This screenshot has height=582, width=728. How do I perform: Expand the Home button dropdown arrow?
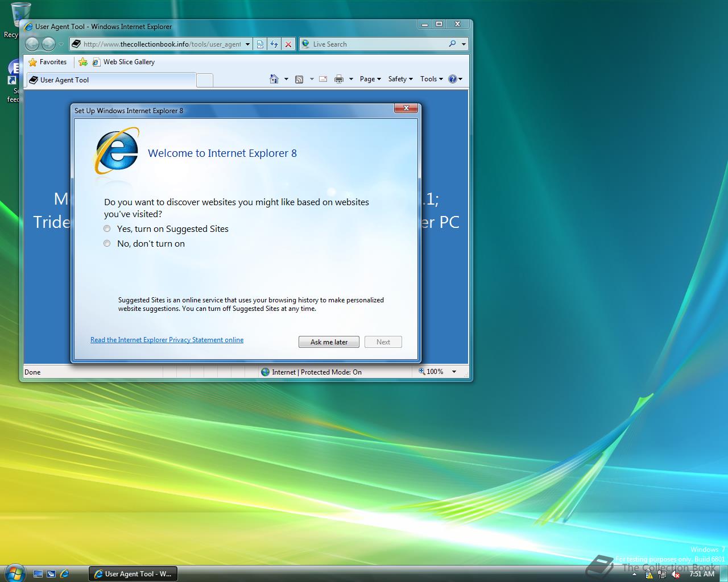286,80
